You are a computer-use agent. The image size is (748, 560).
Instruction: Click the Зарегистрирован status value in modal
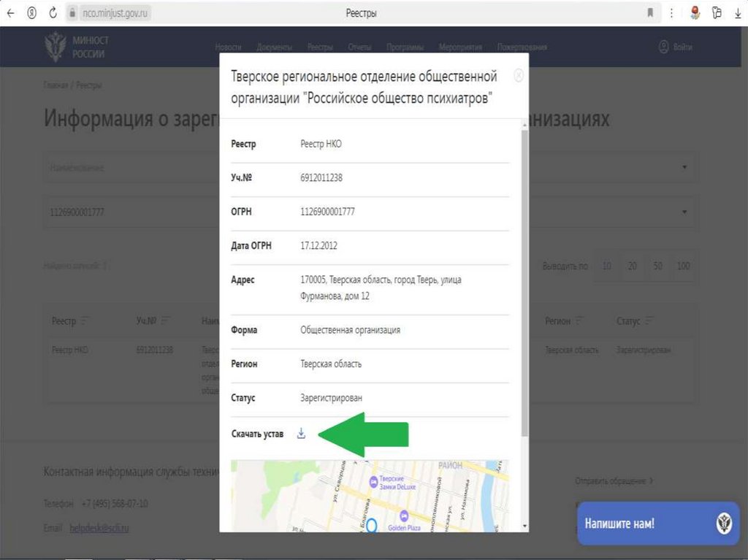(x=331, y=397)
